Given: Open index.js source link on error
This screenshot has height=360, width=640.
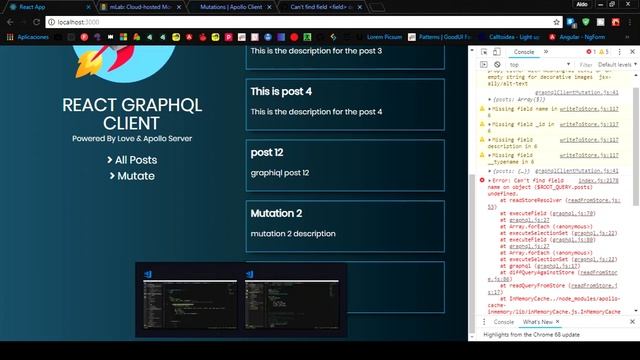Looking at the screenshot, I should [598, 180].
